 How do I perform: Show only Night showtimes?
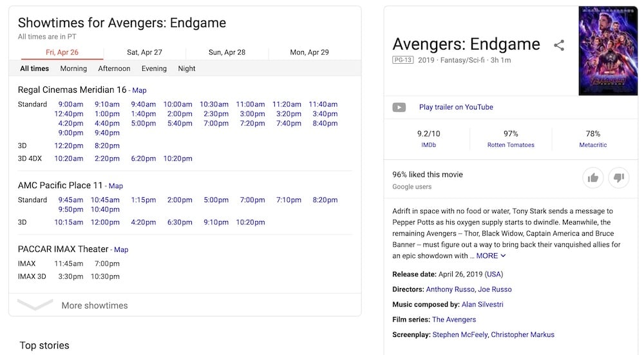[187, 68]
